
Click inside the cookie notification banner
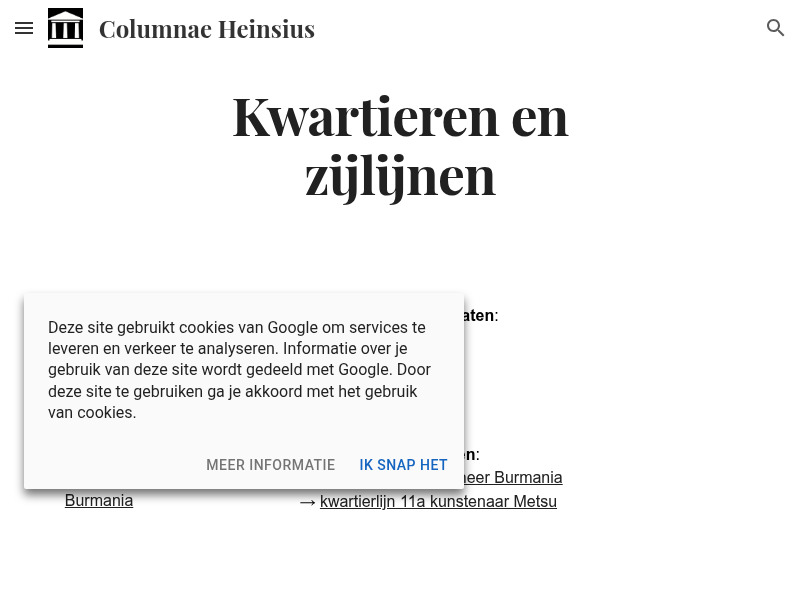[x=244, y=389]
